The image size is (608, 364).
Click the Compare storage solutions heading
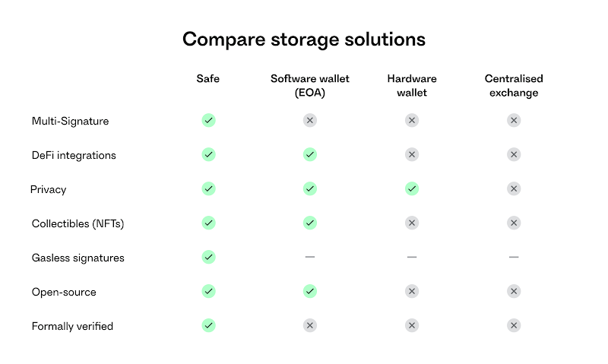[304, 40]
